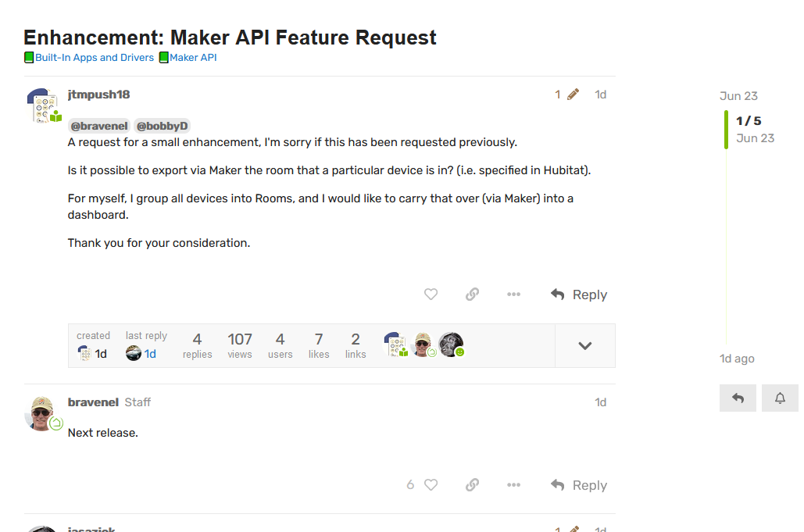Reply to jtmpush18's original post

click(x=579, y=295)
